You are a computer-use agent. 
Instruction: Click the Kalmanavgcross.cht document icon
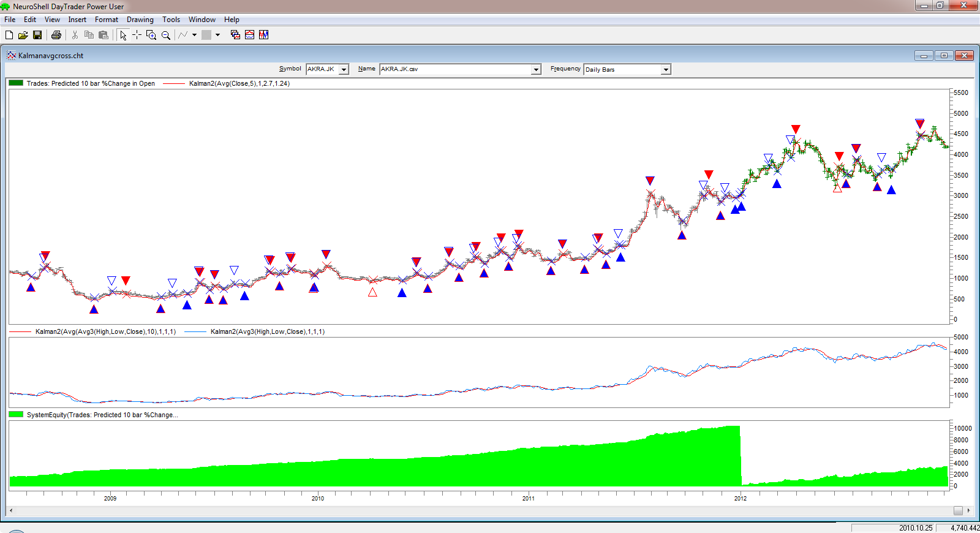coord(11,55)
